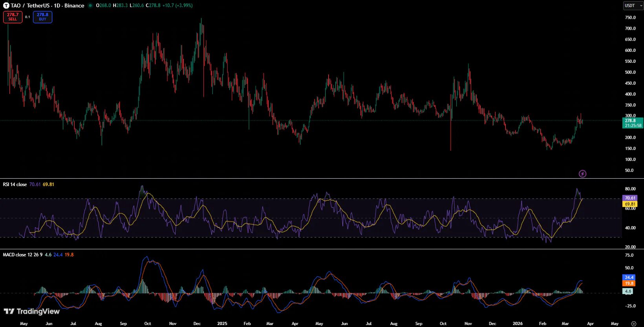
Task: Click the 2025 label on time axis
Action: click(x=222, y=323)
